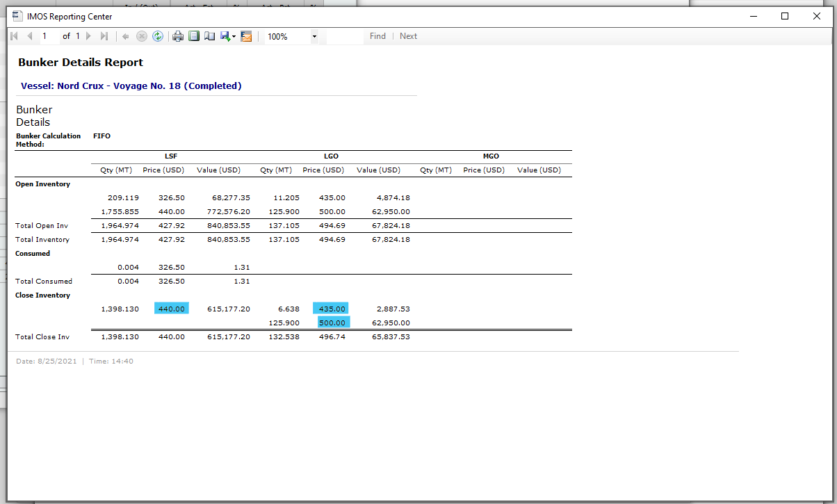Click the highlighted 440.00 LSF price cell
The width and height of the screenshot is (837, 504).
(171, 309)
